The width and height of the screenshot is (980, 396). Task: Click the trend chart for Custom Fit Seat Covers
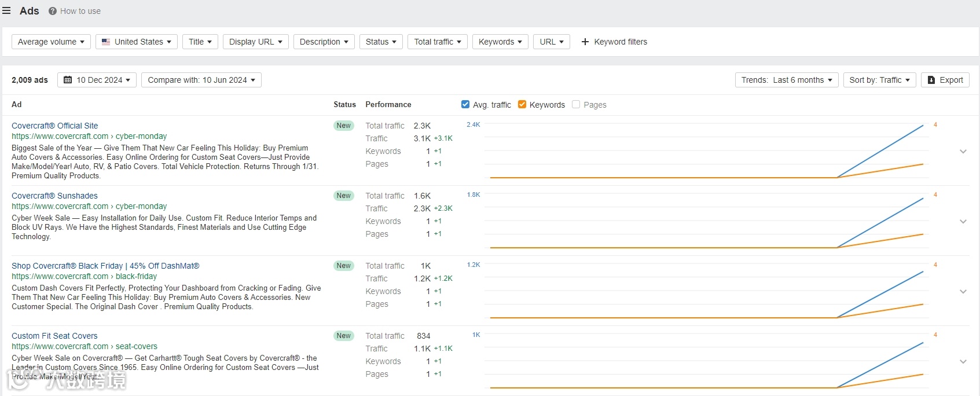[706, 361]
